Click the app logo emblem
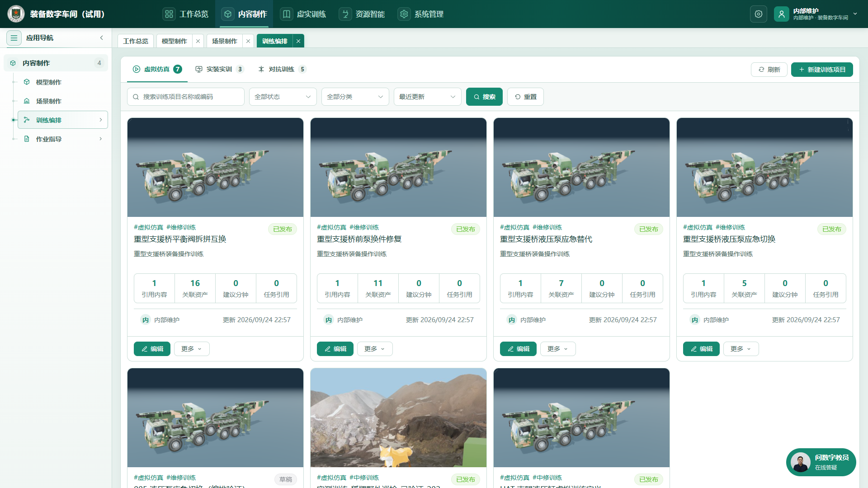This screenshot has width=868, height=488. (x=16, y=14)
